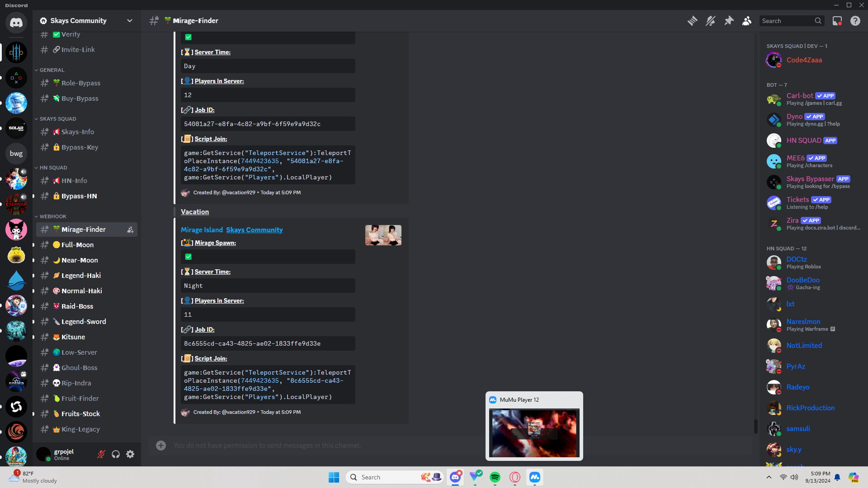
Task: Switch to the Skays-Info channel
Action: 87,132
